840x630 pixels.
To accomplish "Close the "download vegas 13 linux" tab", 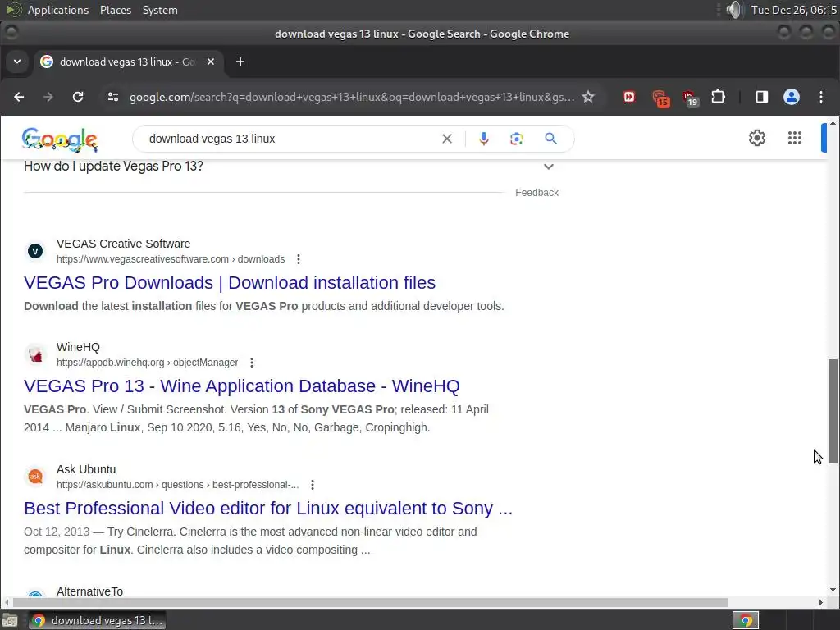I will click(211, 62).
